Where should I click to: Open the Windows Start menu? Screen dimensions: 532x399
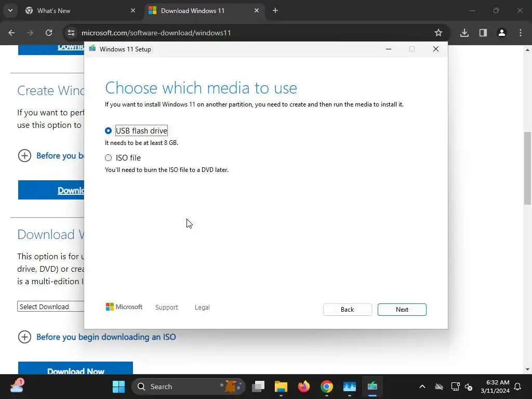[x=119, y=387]
